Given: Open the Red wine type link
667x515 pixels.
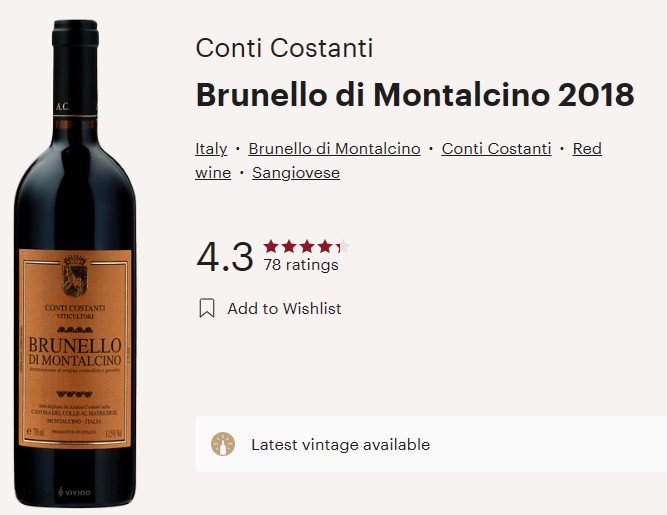Looking at the screenshot, I should point(587,149).
